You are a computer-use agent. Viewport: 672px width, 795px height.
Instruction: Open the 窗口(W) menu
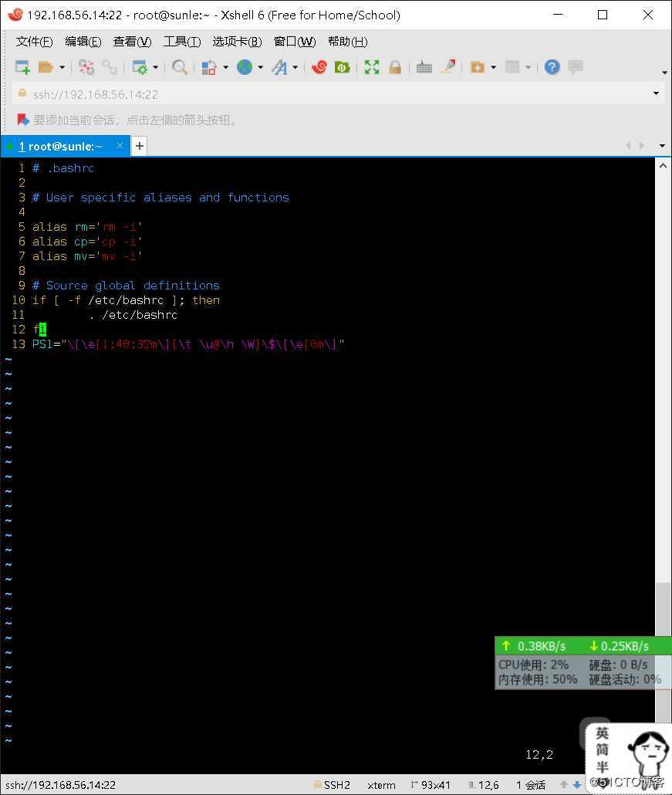[x=295, y=42]
